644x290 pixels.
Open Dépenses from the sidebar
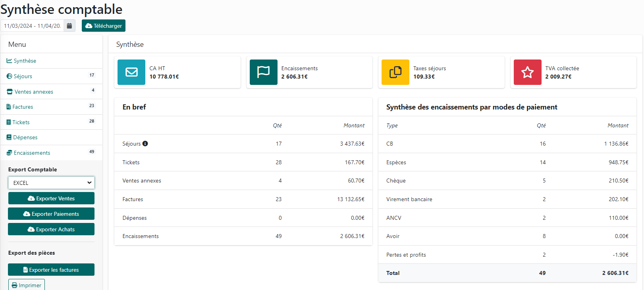pyautogui.click(x=25, y=137)
